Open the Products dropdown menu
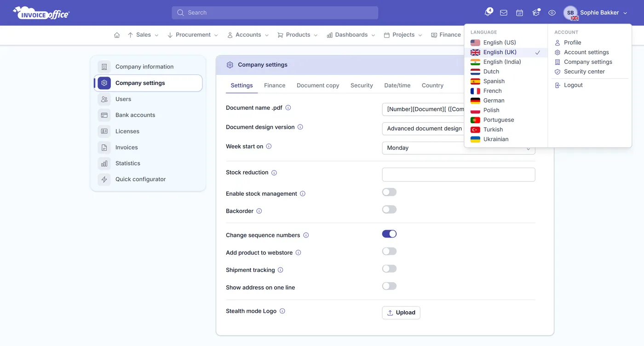Viewport: 644px width, 346px height. (x=298, y=35)
